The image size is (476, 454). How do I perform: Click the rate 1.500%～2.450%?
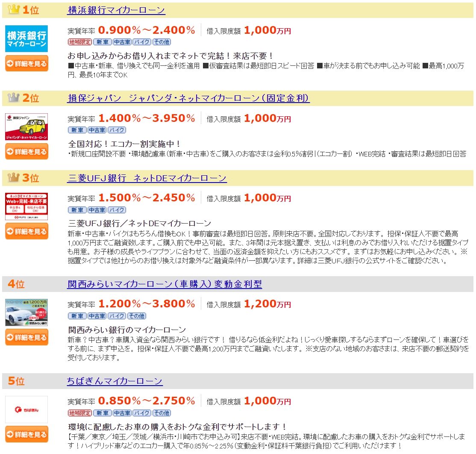(147, 198)
